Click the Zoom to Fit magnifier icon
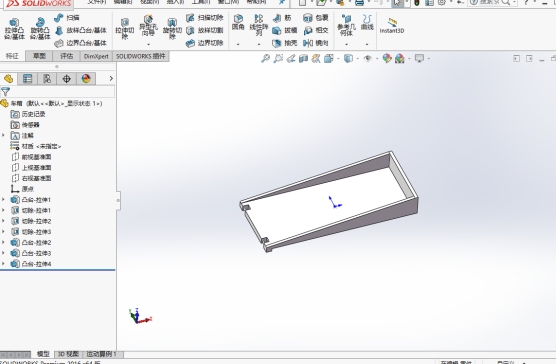Viewport: 556px width, 364px height. point(265,58)
